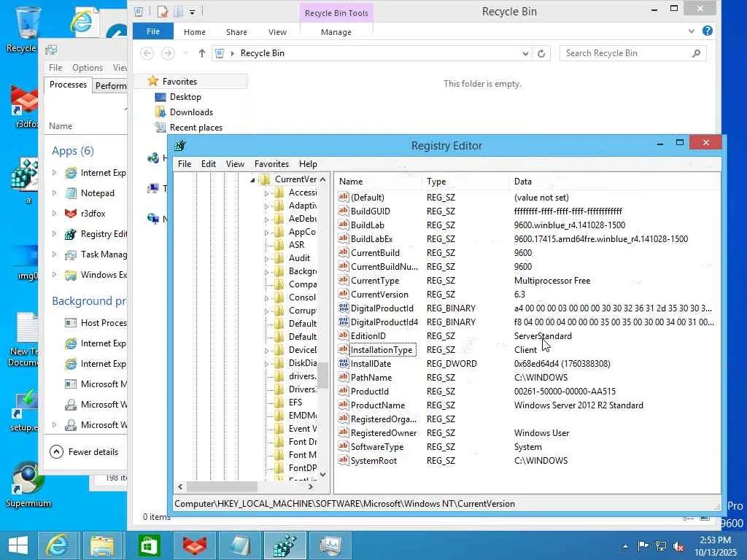The height and width of the screenshot is (560, 747).
Task: Expand the ribbon with the chevron
Action: [x=691, y=31]
